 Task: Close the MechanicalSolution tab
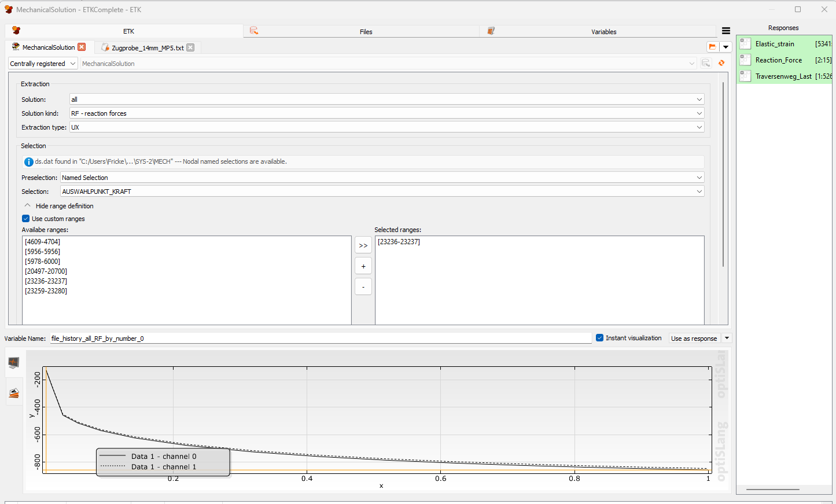point(82,47)
